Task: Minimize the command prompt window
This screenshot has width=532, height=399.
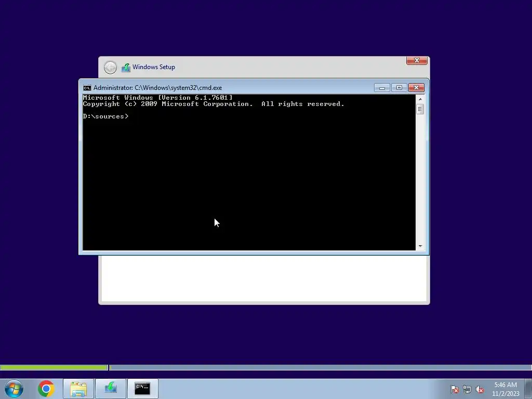Action: point(382,88)
